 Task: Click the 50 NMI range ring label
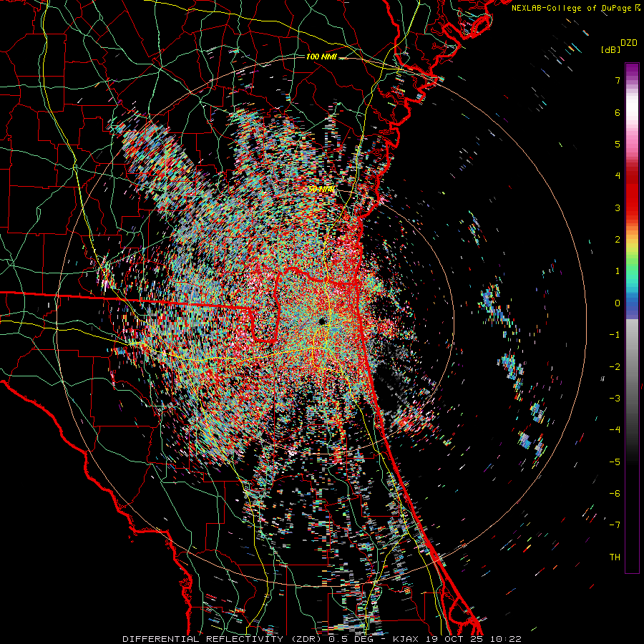coord(321,190)
